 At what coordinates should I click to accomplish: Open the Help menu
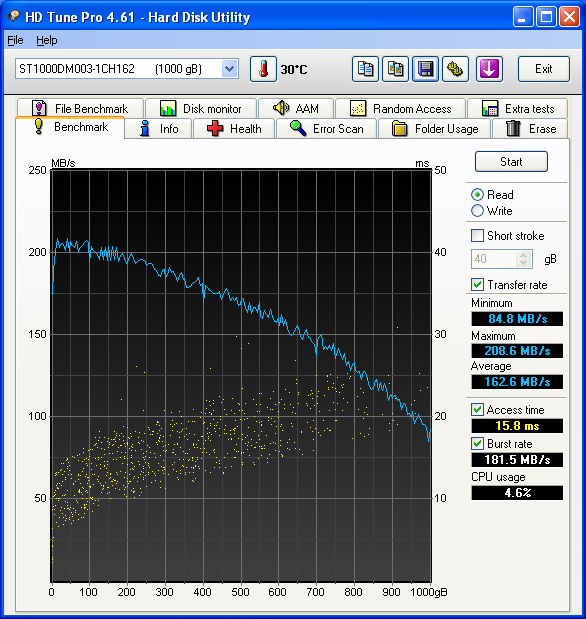(47, 40)
